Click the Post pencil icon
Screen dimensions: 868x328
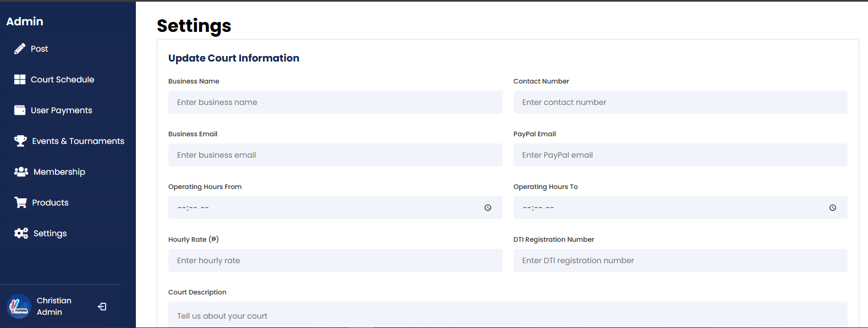(20, 49)
